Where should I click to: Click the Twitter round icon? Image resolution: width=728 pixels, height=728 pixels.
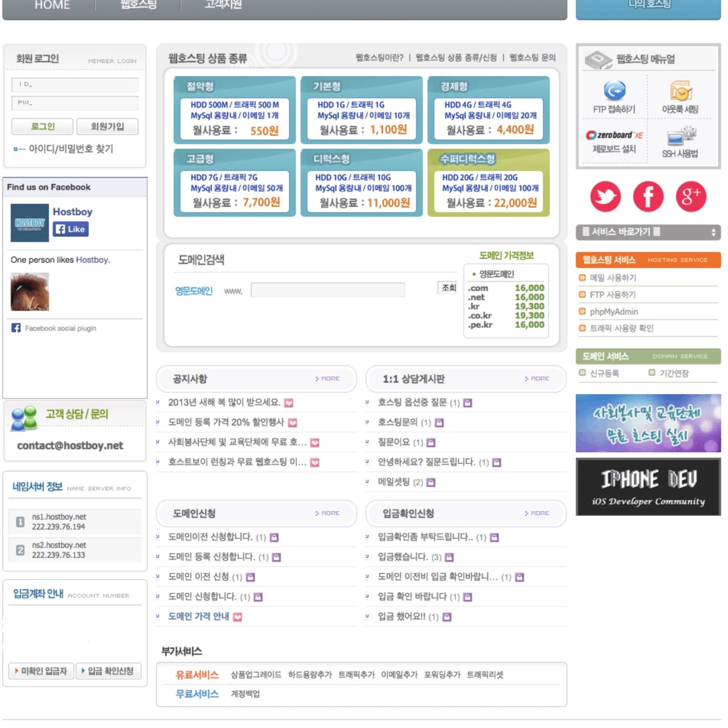[605, 197]
